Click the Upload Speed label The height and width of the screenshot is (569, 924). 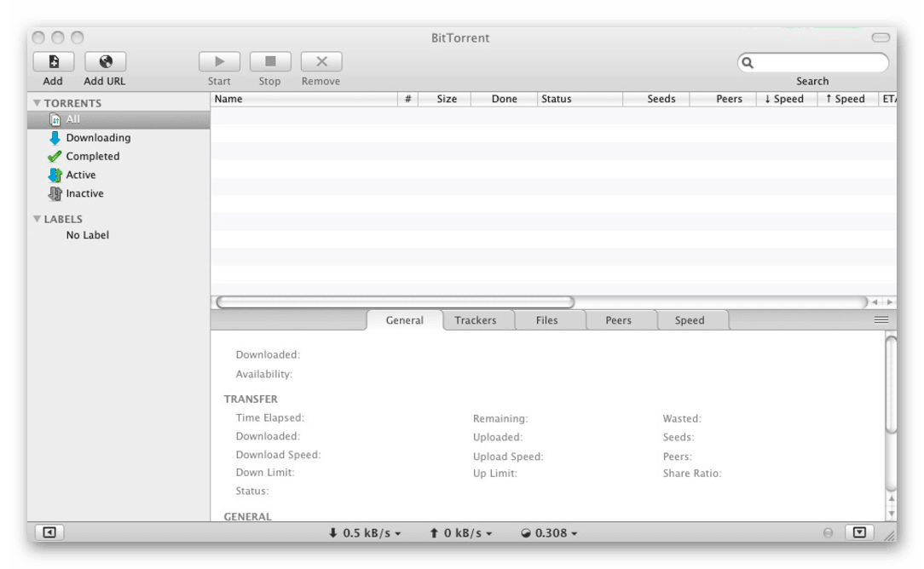coord(508,457)
